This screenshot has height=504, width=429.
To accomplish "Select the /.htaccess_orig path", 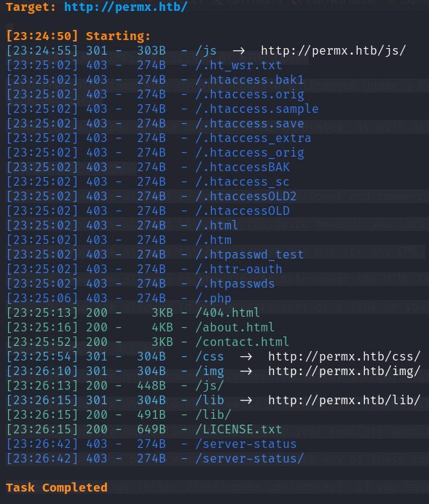I will [250, 153].
